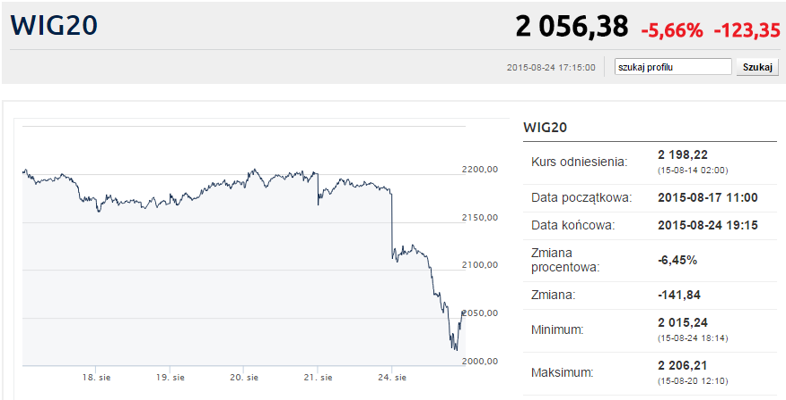Click the 2015-08-24 17:15:00 timestamp
Image resolution: width=786 pixels, height=400 pixels.
[551, 68]
